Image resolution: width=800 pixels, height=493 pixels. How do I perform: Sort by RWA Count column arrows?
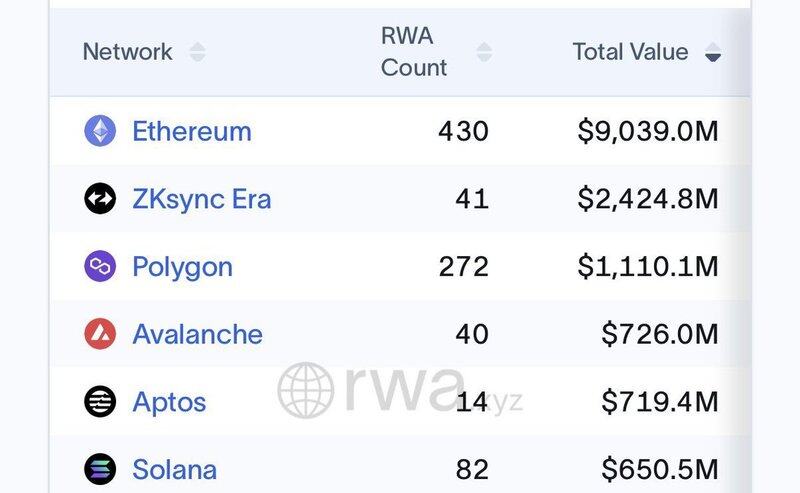click(x=484, y=52)
